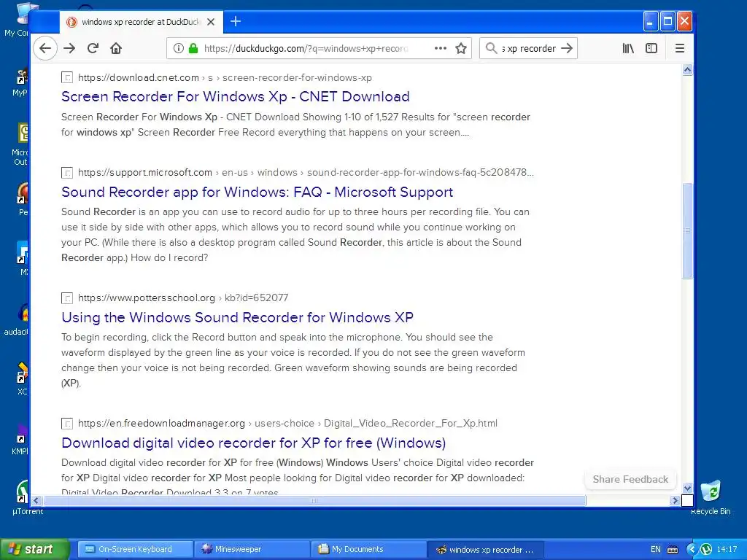Go back to the previous page
The height and width of the screenshot is (560, 747).
(x=45, y=48)
